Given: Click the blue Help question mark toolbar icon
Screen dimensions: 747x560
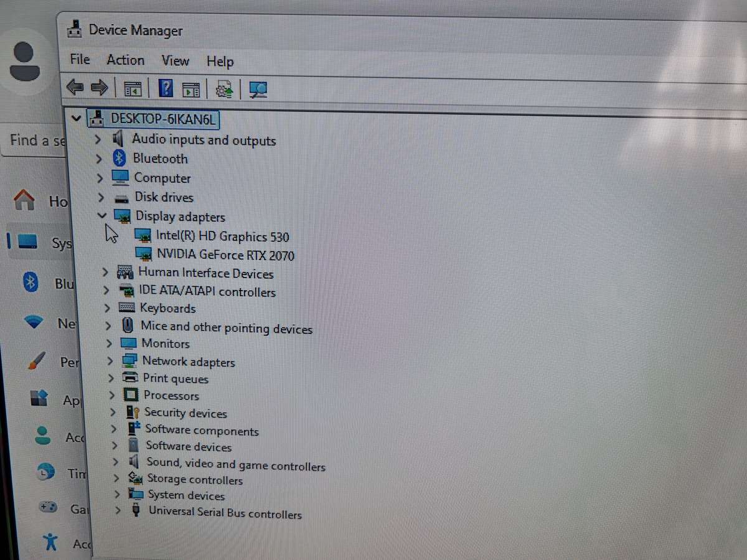Looking at the screenshot, I should [166, 88].
